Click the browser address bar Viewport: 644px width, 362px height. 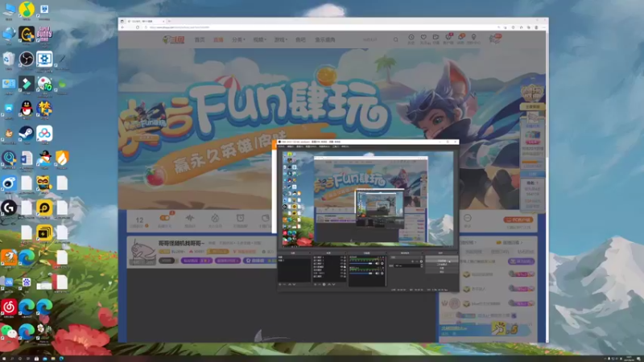coord(320,27)
